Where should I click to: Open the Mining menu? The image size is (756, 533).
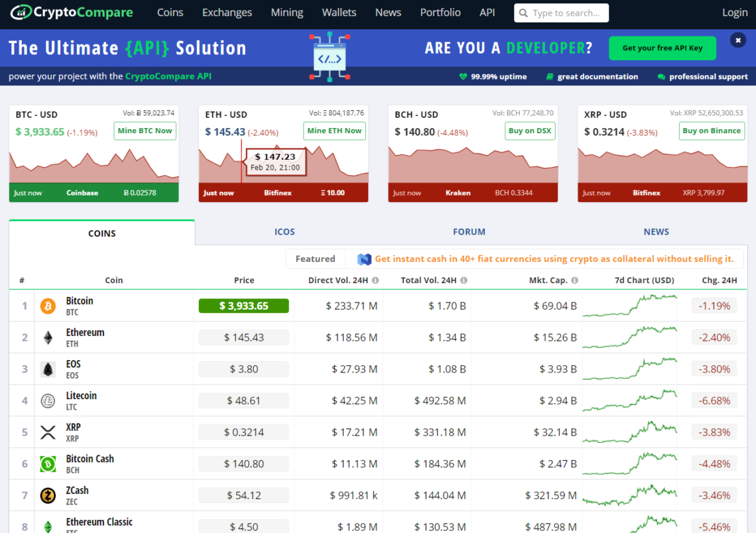click(x=287, y=13)
